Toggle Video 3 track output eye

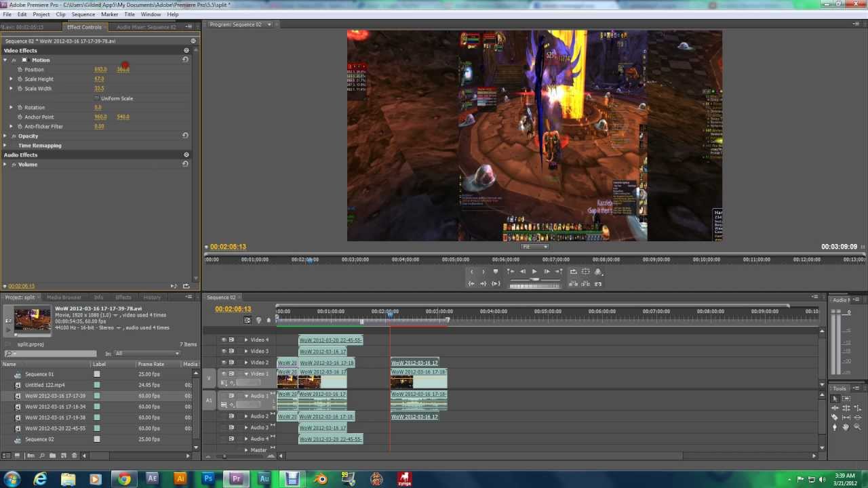(223, 351)
